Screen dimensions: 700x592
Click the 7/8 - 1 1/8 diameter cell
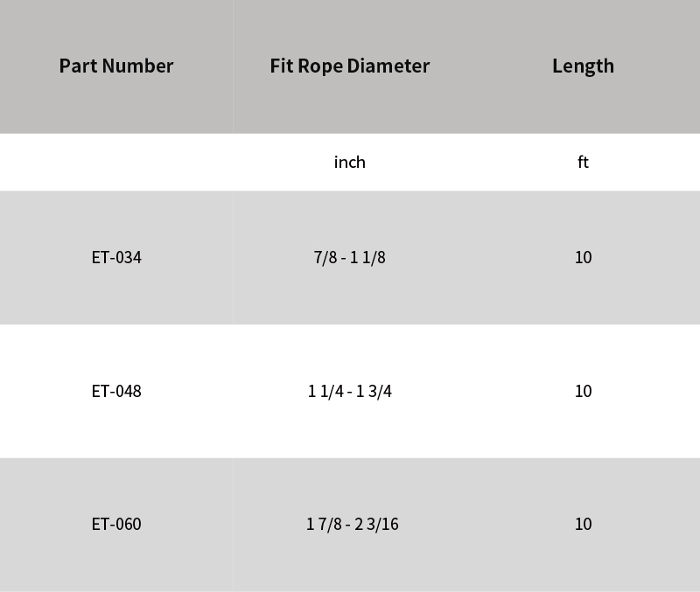349,257
